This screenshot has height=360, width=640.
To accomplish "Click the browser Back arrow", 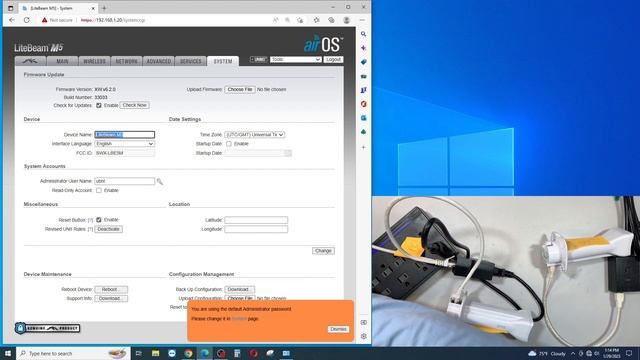I will click(12, 20).
